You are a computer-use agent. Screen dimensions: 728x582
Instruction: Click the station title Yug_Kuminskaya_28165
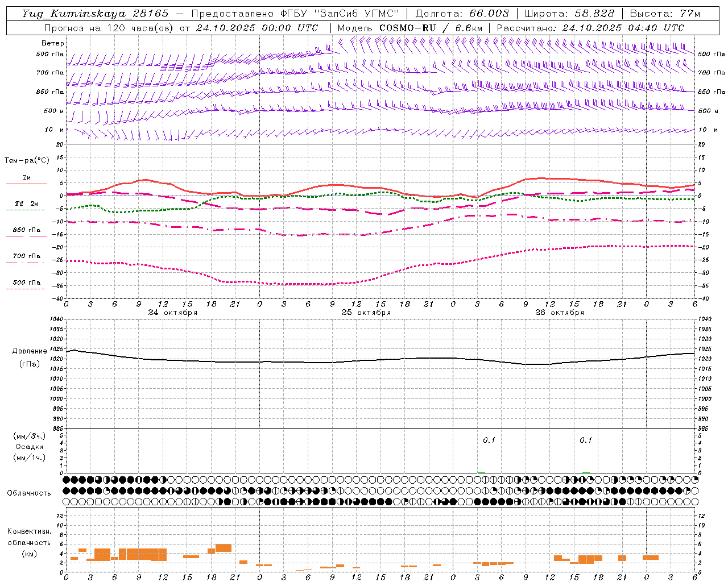[96, 14]
